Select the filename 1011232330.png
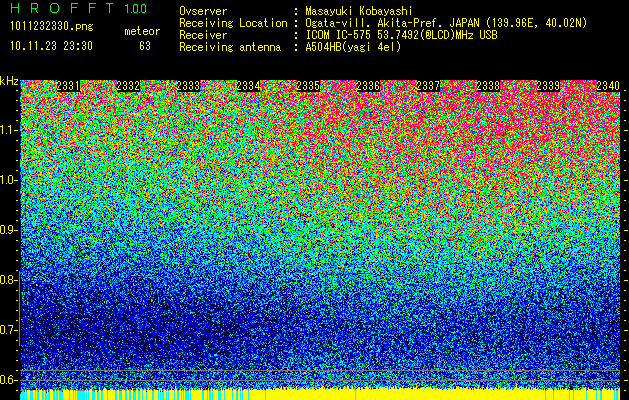 52,26
